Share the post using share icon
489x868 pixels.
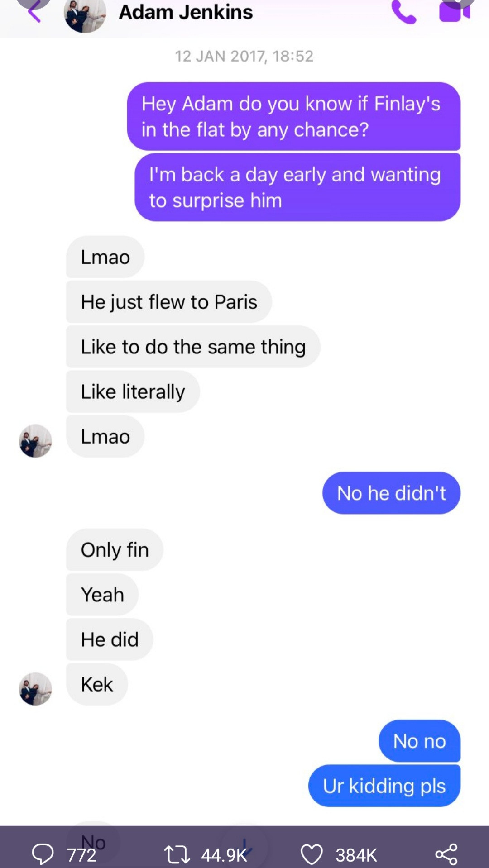[x=446, y=854]
